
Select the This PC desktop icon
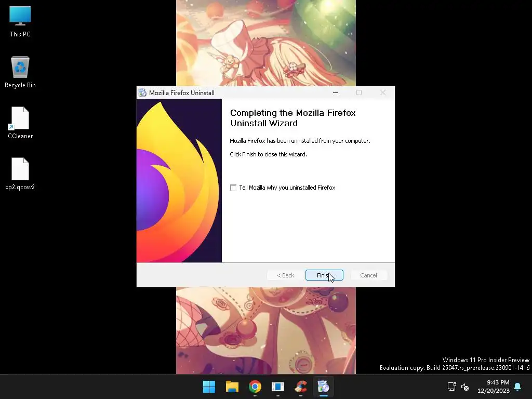click(20, 22)
